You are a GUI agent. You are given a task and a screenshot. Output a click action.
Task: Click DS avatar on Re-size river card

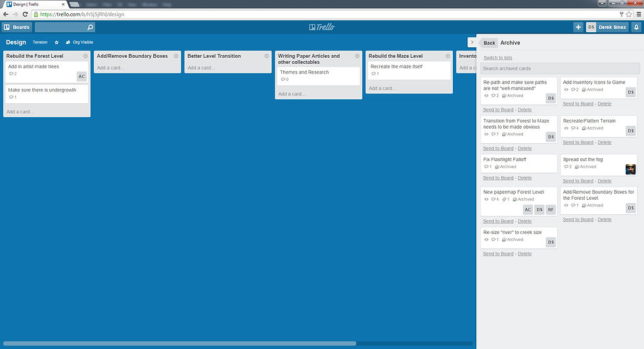click(551, 243)
